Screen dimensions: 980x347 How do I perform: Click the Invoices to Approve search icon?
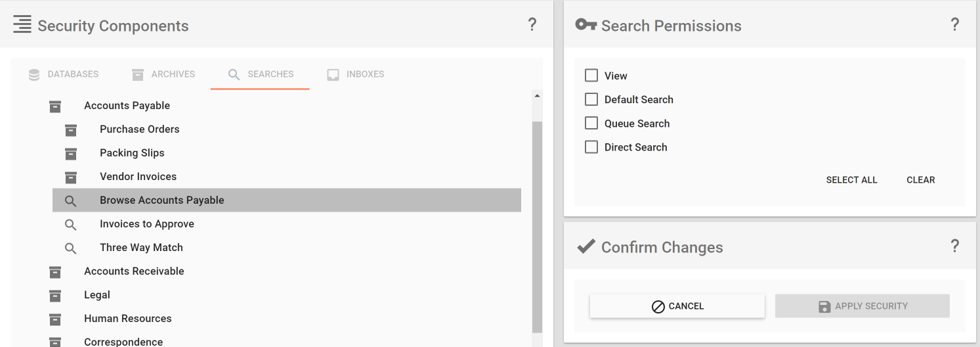[71, 224]
